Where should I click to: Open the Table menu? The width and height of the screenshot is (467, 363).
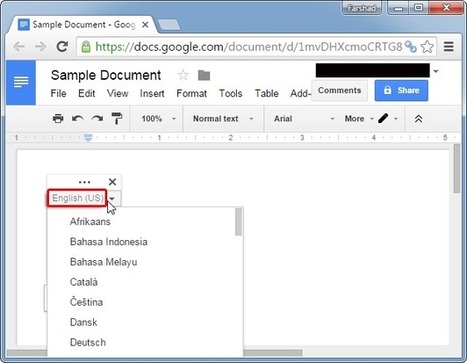point(266,93)
